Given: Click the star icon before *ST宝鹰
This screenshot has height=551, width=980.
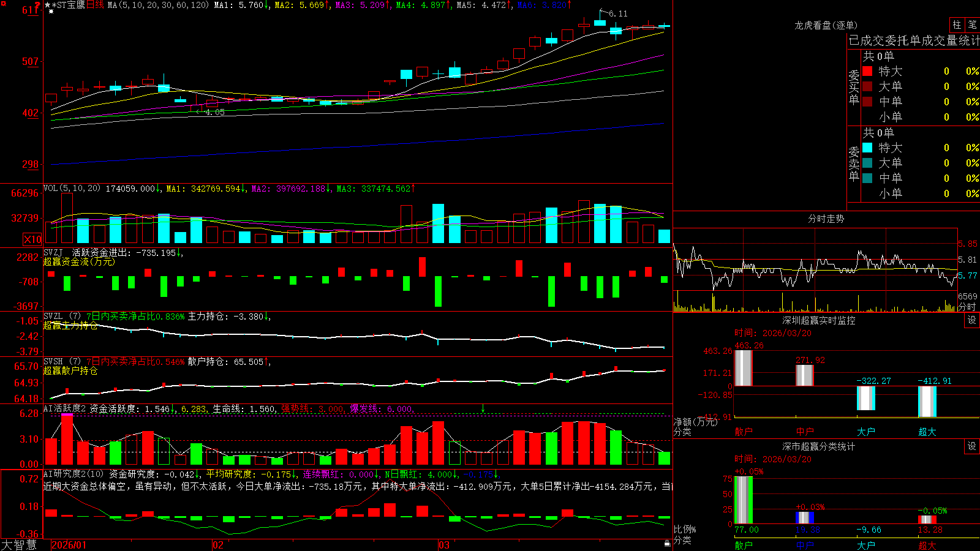Looking at the screenshot, I should click(x=47, y=5).
